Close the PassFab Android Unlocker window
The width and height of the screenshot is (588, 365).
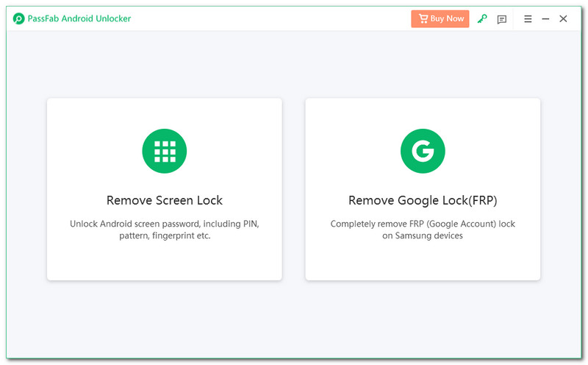pos(563,19)
